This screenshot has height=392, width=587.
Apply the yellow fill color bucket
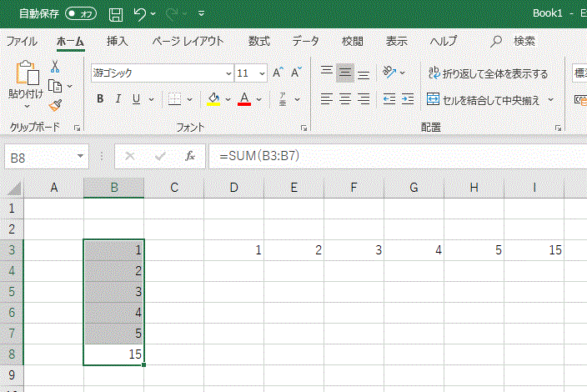(213, 99)
